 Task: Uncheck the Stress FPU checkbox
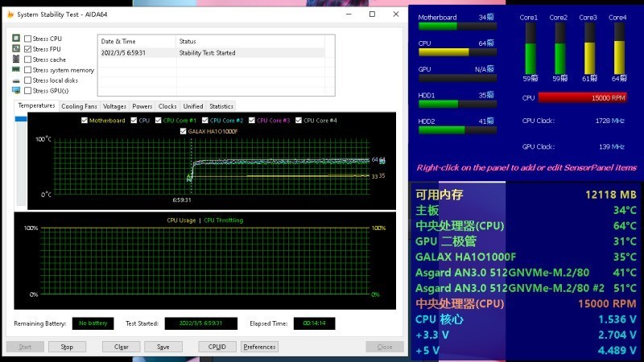click(28, 49)
